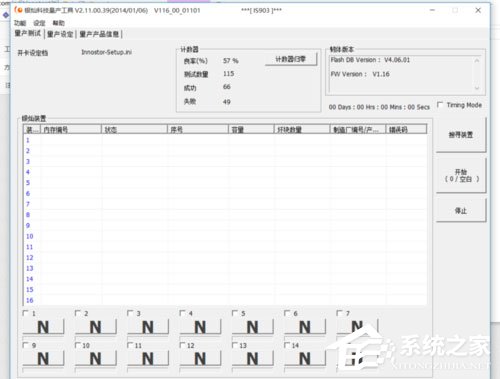Image resolution: width=500 pixels, height=379 pixels.
Task: Switch to the 量产测试 tab
Action: (28, 34)
